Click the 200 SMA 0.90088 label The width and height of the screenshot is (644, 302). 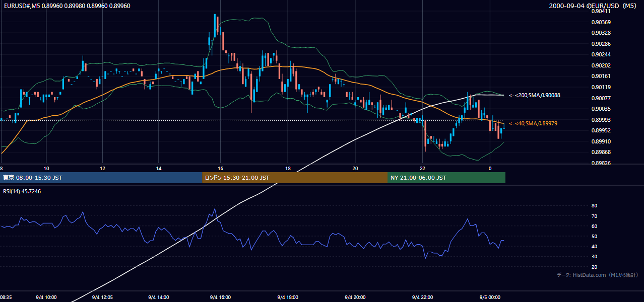[534, 95]
